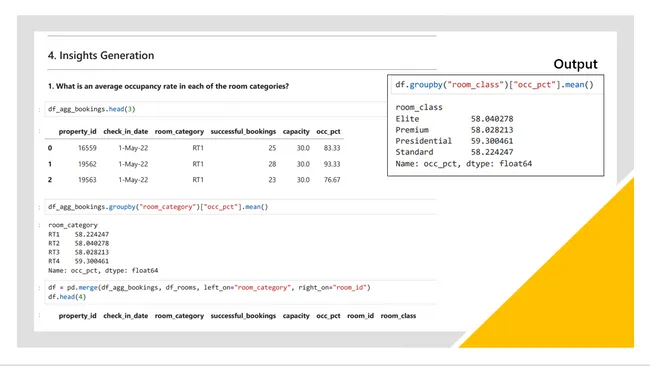Click the Standard 58.224247 line
Screen dimensions: 650x366
click(x=454, y=152)
